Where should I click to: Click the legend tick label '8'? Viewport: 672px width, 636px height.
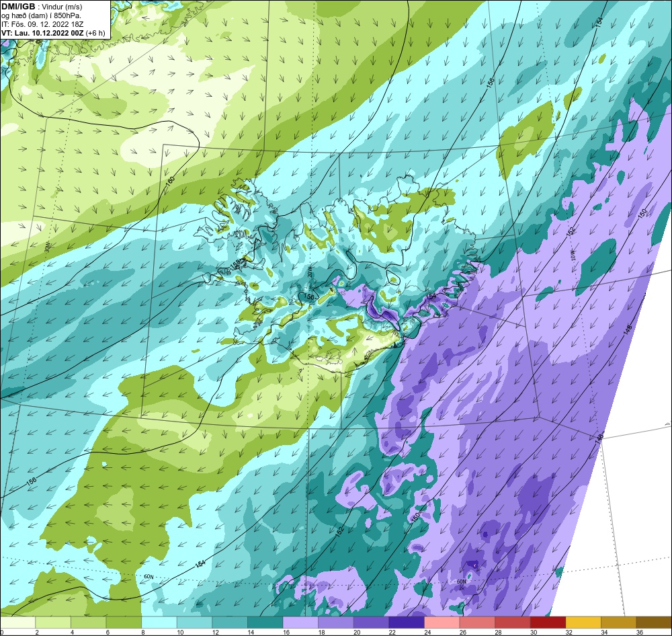(142, 632)
